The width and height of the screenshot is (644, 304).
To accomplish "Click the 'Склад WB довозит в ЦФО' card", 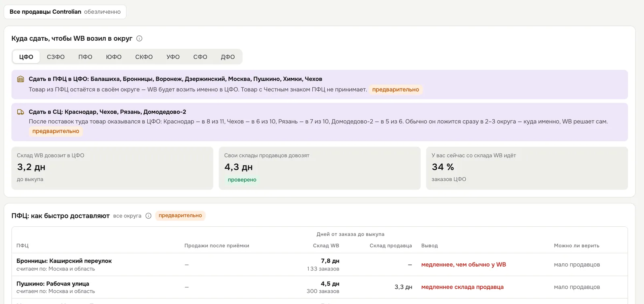I will 112,168.
